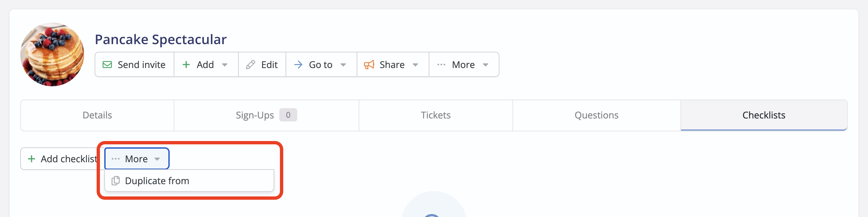This screenshot has height=217, width=868.
Task: Collapse the checklist More dropdown
Action: tap(137, 158)
